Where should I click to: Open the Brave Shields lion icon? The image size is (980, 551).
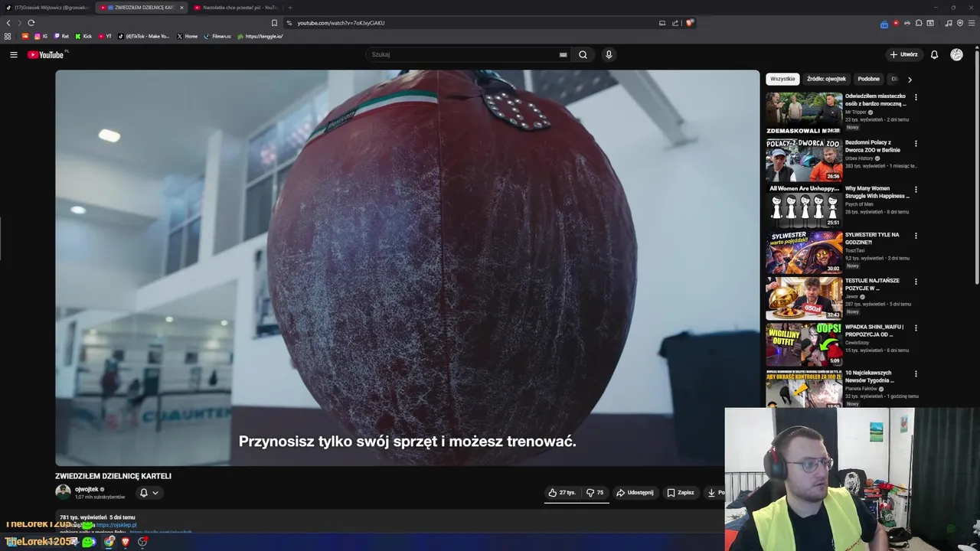click(689, 23)
